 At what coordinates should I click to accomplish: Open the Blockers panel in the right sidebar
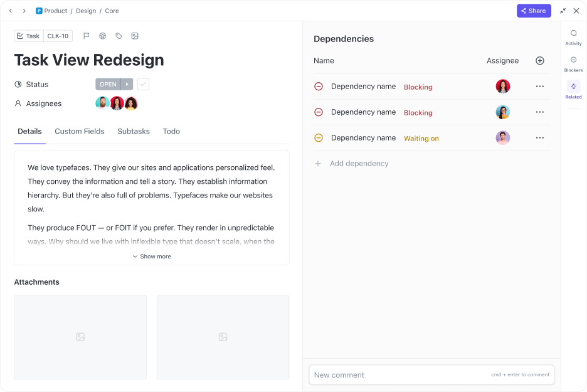[573, 62]
